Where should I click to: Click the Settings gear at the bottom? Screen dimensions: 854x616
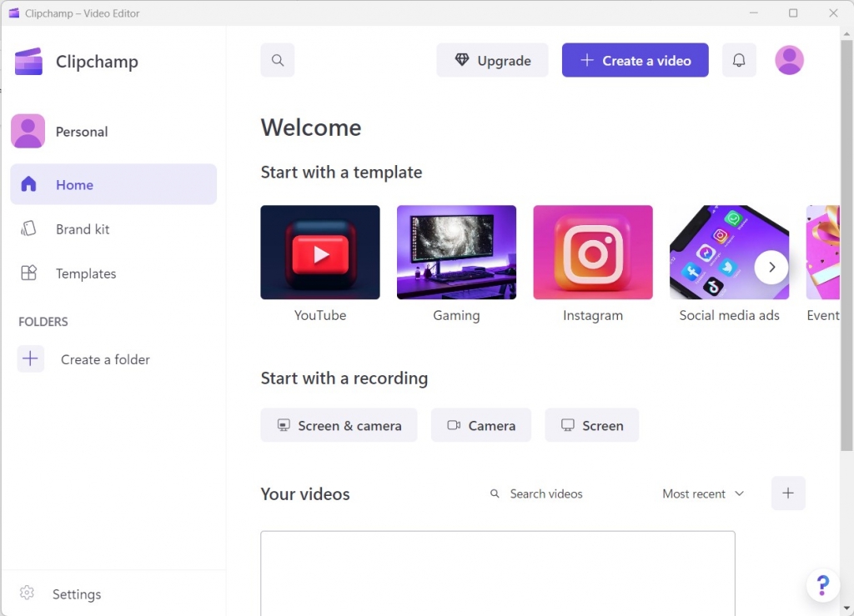(x=26, y=593)
